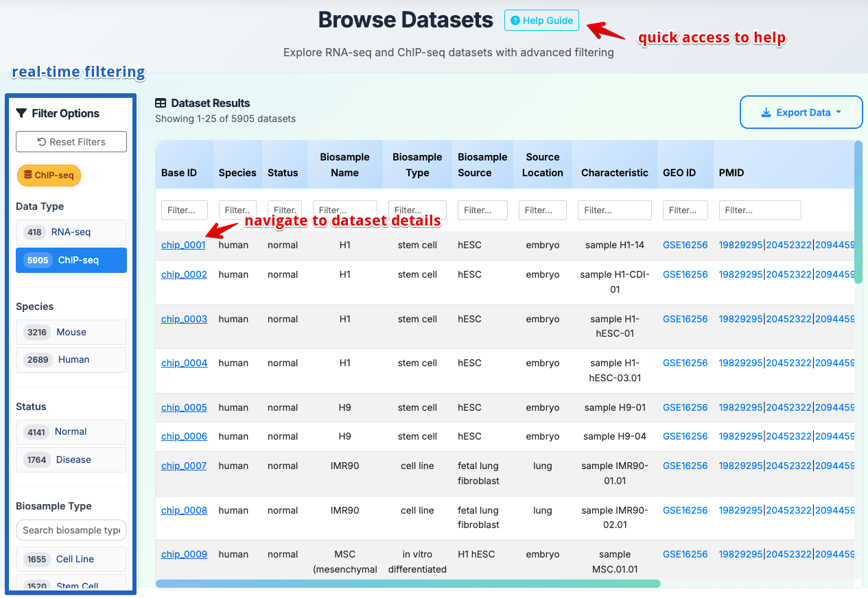Click the grid icon beside Dataset Results
Image resolution: width=868 pixels, height=598 pixels.
161,103
